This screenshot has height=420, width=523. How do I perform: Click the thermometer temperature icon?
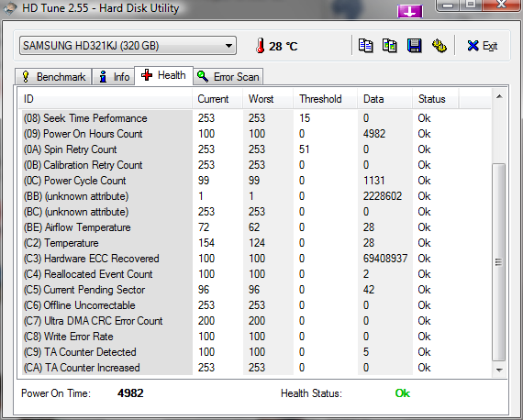[x=261, y=46]
